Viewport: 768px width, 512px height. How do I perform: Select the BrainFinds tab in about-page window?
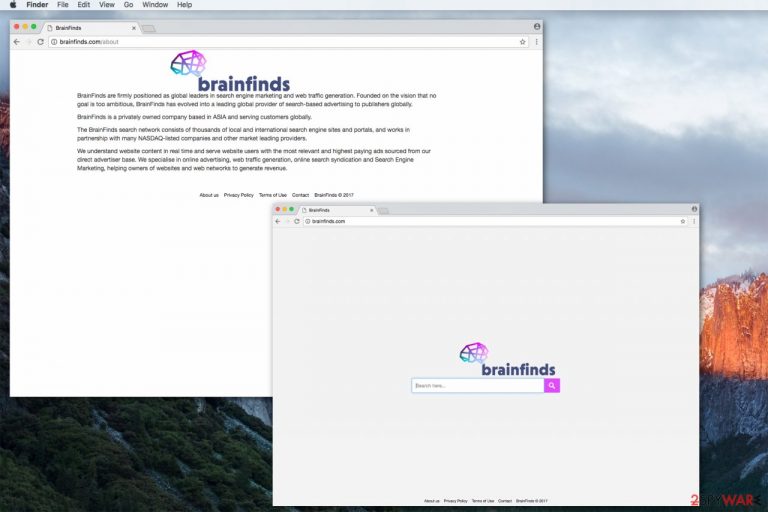pos(91,28)
